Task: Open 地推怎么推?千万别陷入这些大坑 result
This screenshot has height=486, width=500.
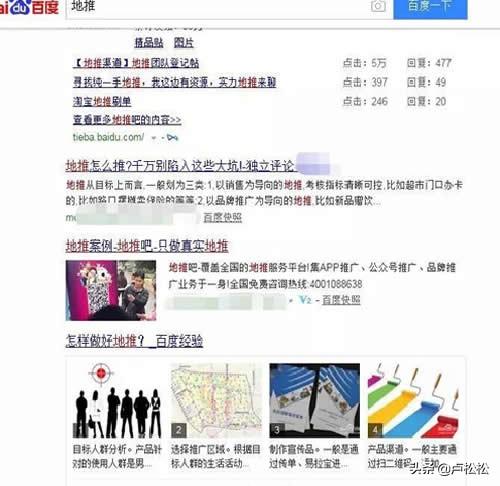Action: click(x=180, y=166)
